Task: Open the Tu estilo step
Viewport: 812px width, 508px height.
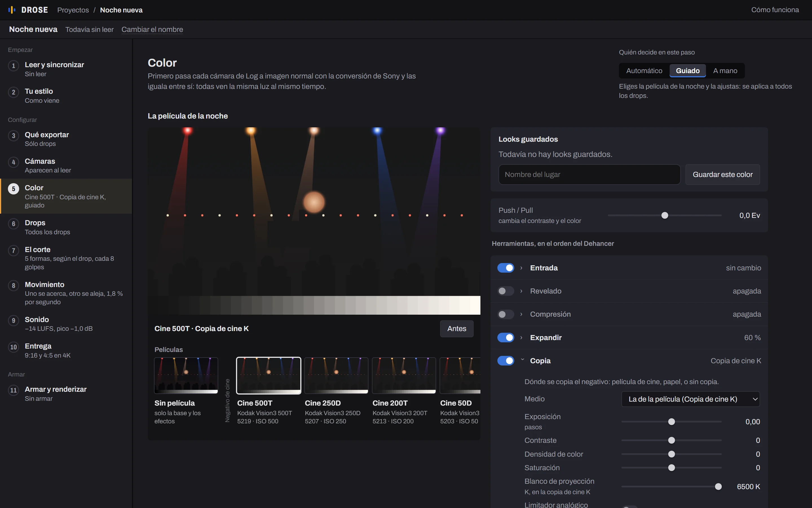Action: [66, 96]
